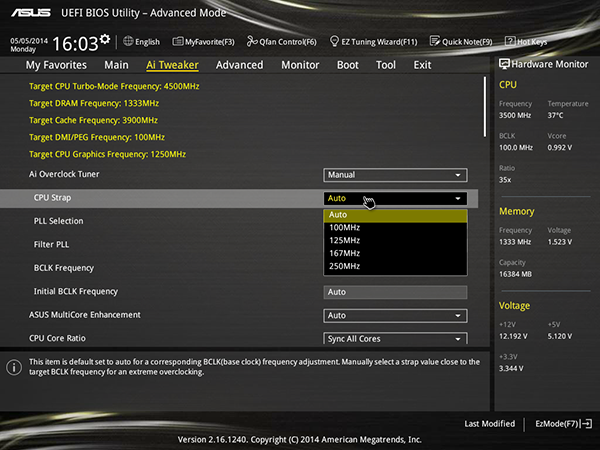Image resolution: width=600 pixels, height=450 pixels.
Task: Show Hot Keys question icon
Action: point(510,41)
